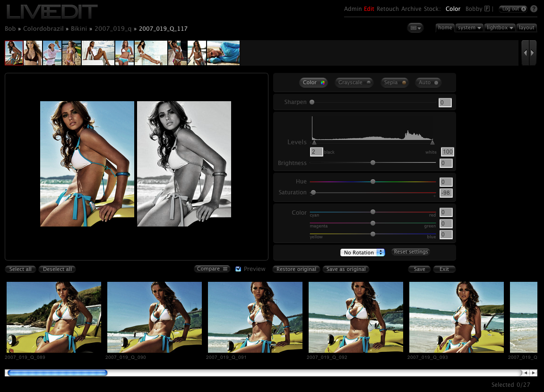Viewport: 544px width, 392px height.
Task: Click the Levels white point triangle
Action: point(432,142)
